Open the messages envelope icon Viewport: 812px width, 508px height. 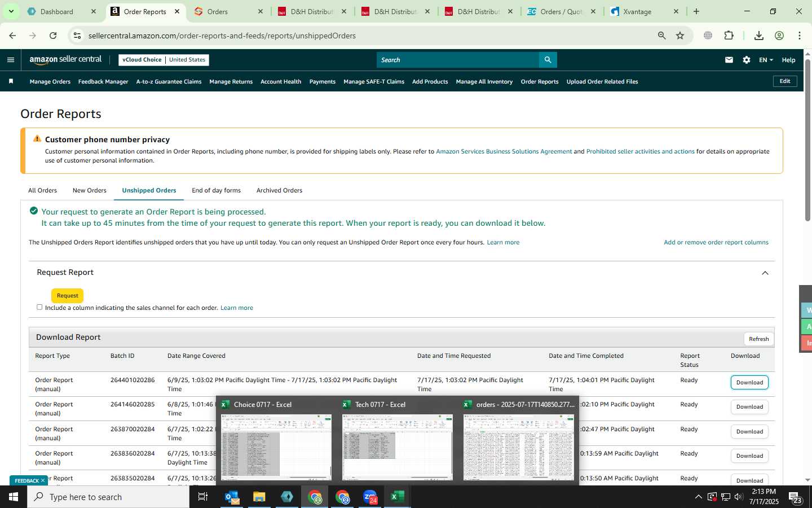pyautogui.click(x=729, y=60)
